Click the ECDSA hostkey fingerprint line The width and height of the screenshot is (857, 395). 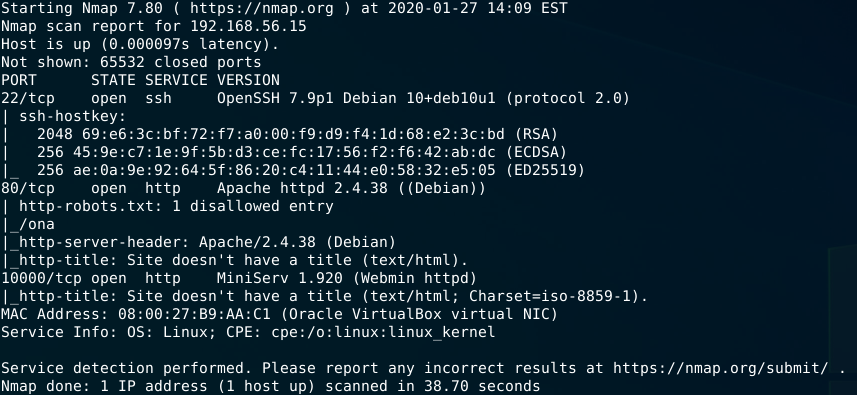[302, 152]
